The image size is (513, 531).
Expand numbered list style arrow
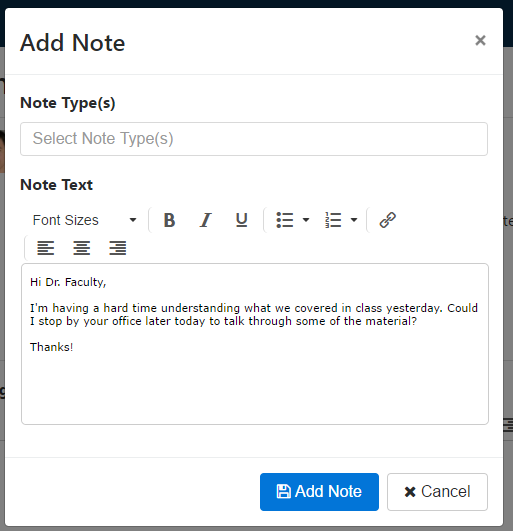coord(354,220)
